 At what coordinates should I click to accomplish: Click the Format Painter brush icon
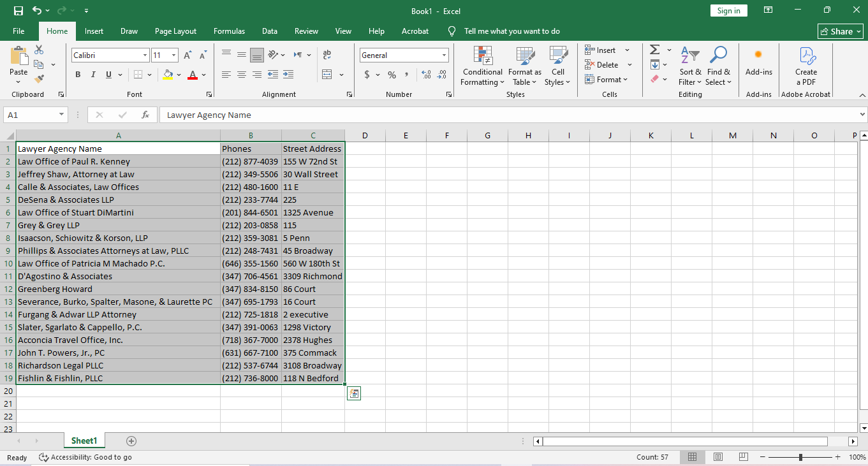[39, 79]
